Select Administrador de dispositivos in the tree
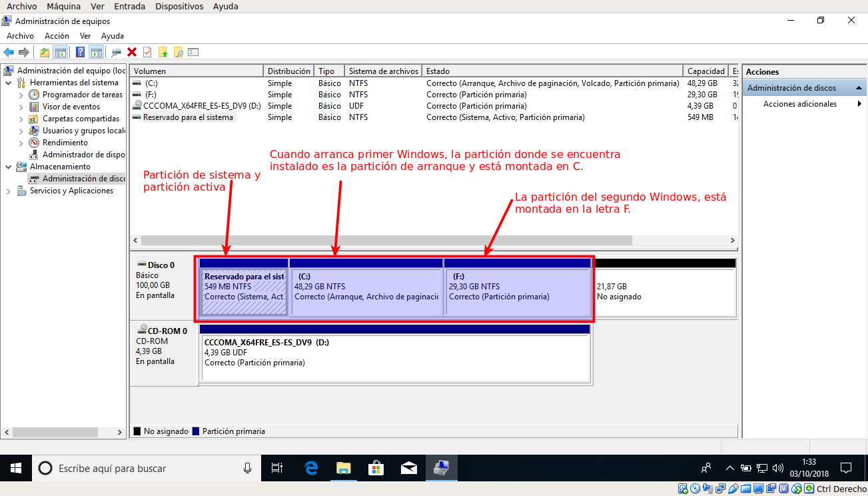The width and height of the screenshot is (868, 496). pyautogui.click(x=83, y=155)
